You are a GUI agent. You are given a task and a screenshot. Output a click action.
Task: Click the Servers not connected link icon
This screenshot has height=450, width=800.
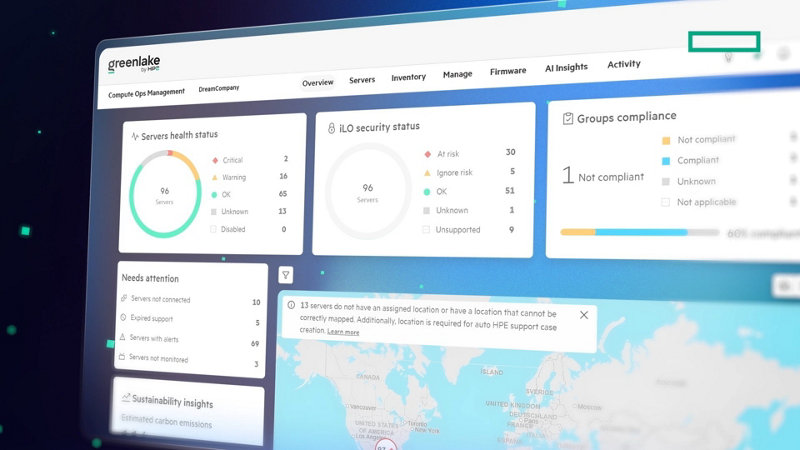click(123, 298)
